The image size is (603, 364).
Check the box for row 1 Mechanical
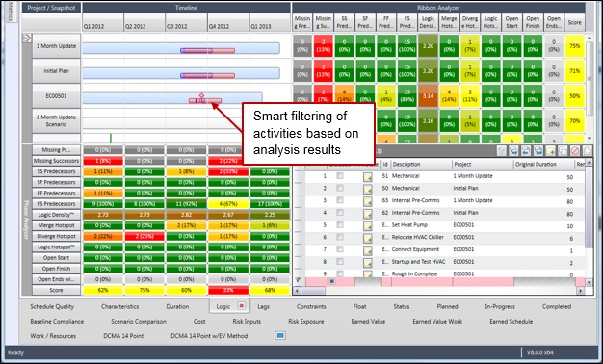click(x=340, y=176)
